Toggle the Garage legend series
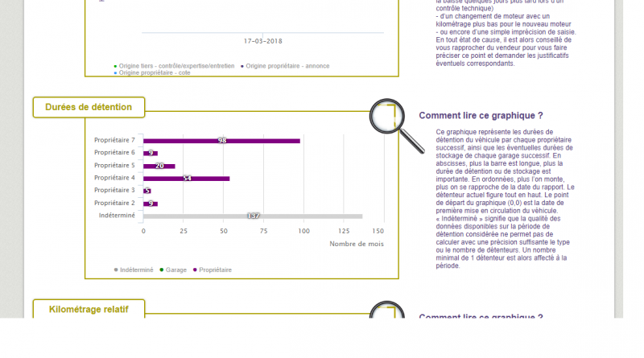This screenshot has width=644, height=358. coord(173,270)
